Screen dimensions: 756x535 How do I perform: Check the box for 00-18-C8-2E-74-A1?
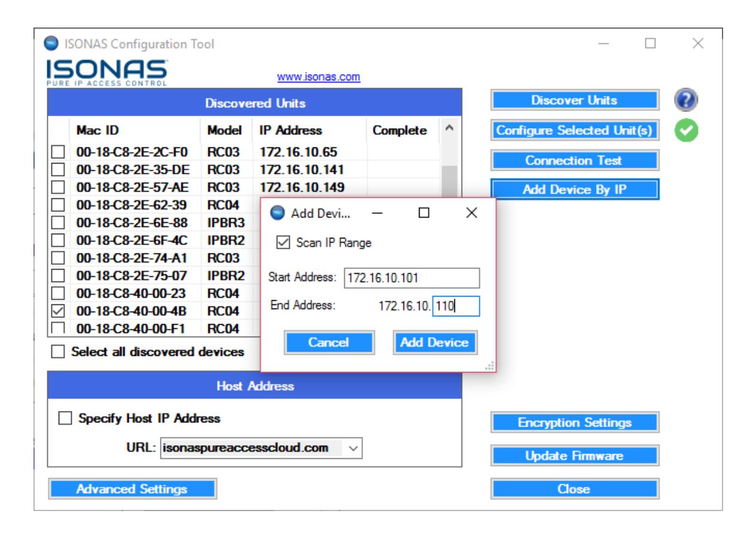pos(57,258)
